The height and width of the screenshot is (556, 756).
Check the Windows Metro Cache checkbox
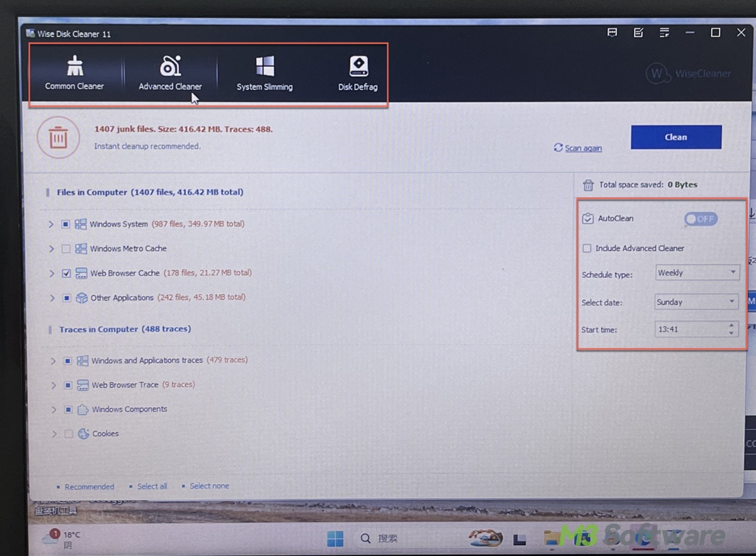point(66,249)
